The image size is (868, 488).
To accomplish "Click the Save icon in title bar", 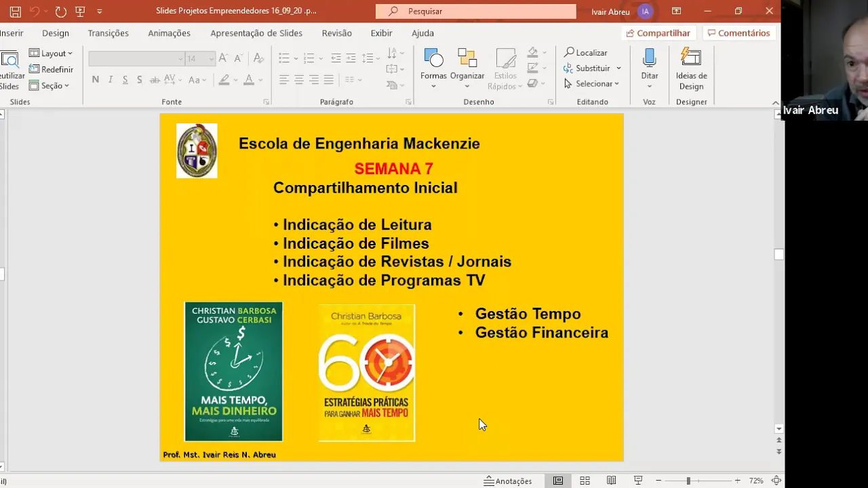I will pyautogui.click(x=15, y=12).
